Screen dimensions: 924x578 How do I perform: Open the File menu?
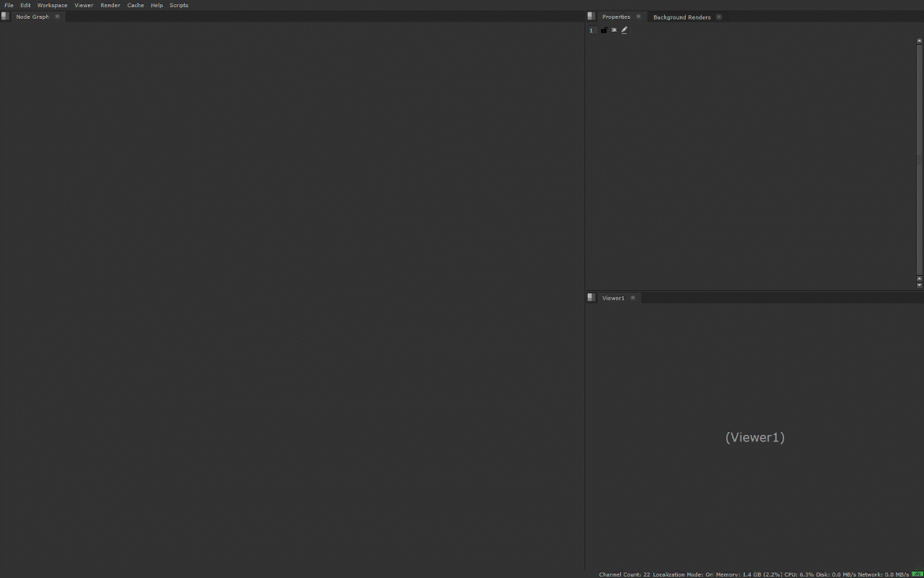(x=9, y=5)
